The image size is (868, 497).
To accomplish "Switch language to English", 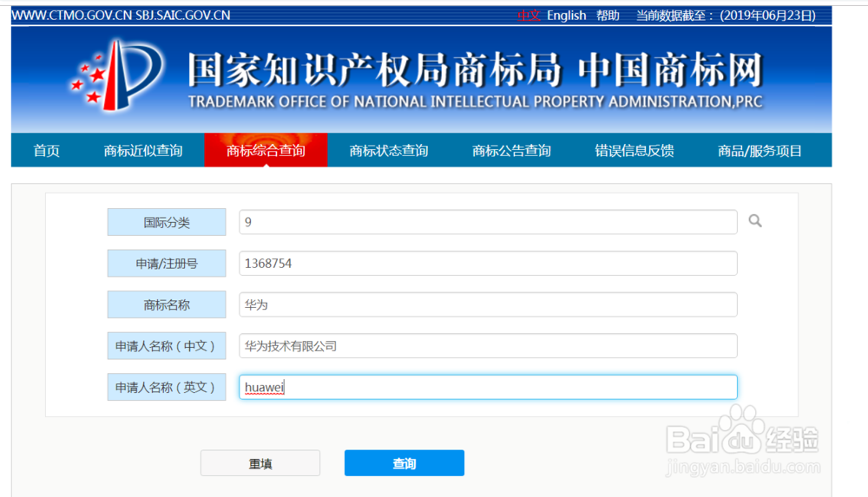I will pos(566,16).
